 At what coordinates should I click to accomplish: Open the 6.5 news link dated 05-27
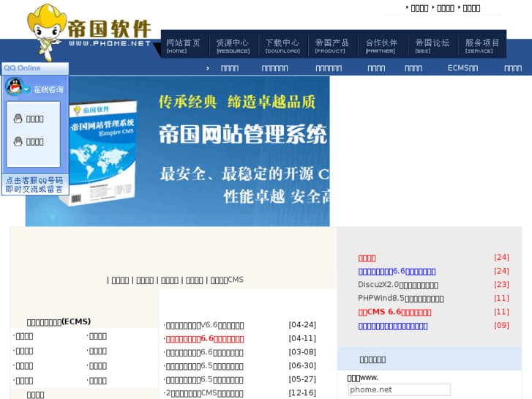[x=204, y=380]
